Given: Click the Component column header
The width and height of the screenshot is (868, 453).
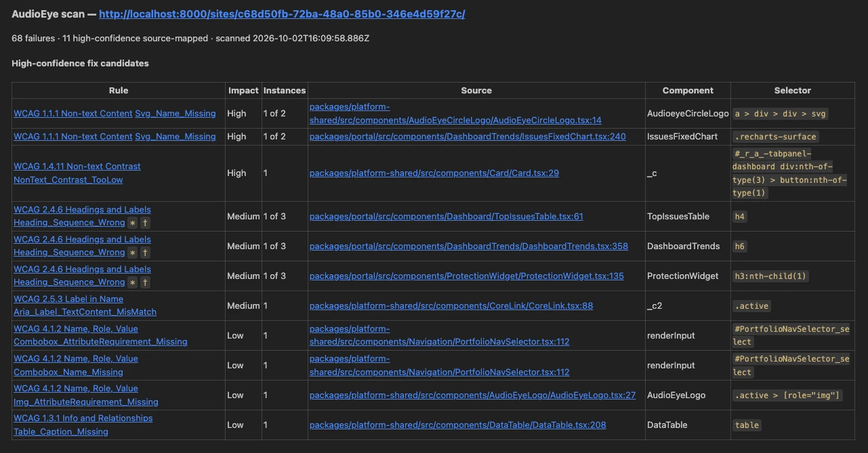Looking at the screenshot, I should coord(688,90).
